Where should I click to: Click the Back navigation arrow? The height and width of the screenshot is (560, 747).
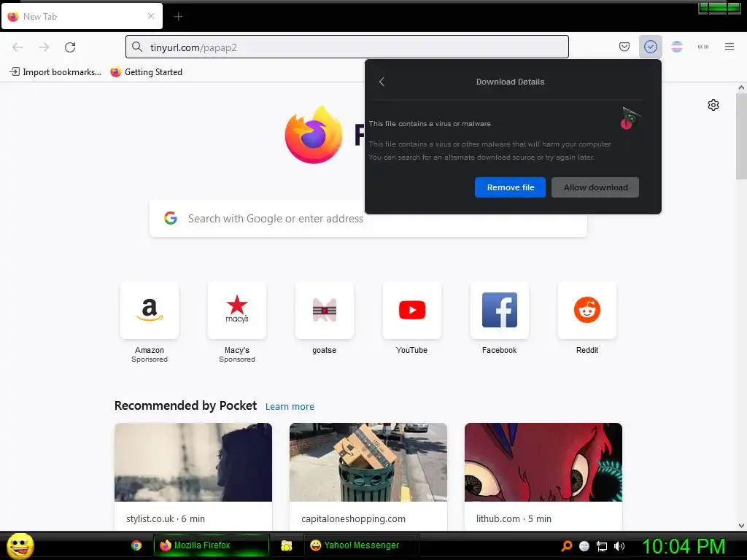(x=18, y=47)
